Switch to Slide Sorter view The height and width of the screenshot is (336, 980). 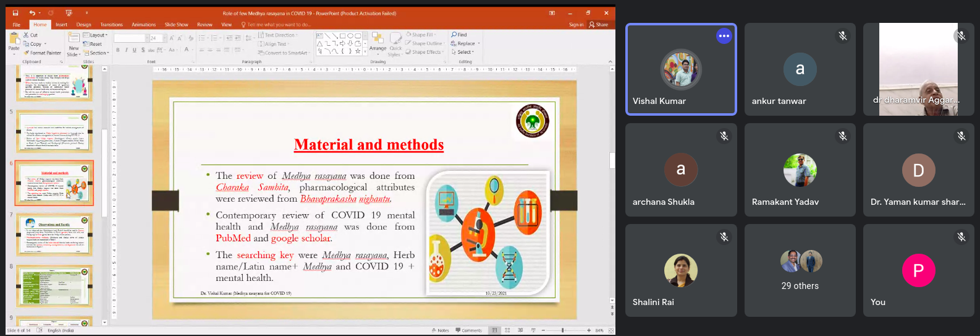coord(507,330)
